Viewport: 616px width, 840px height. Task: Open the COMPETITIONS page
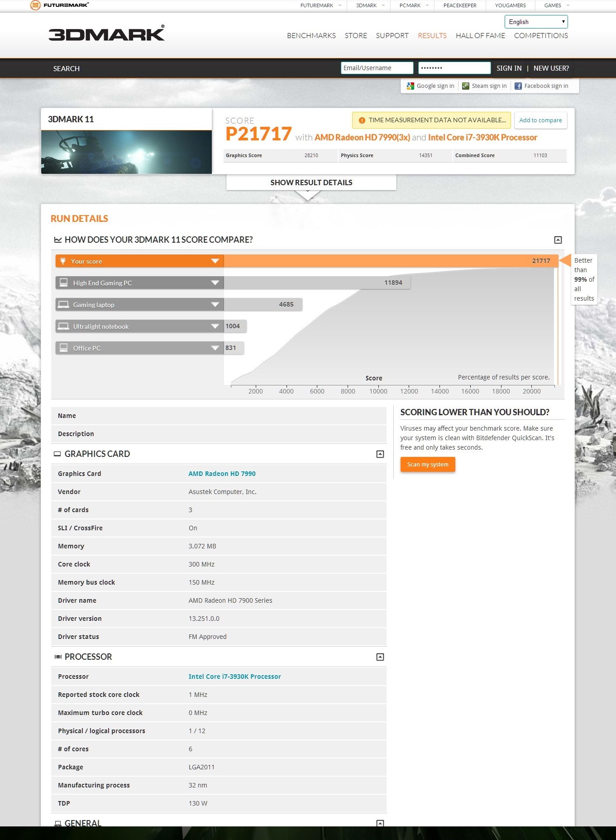pyautogui.click(x=541, y=36)
